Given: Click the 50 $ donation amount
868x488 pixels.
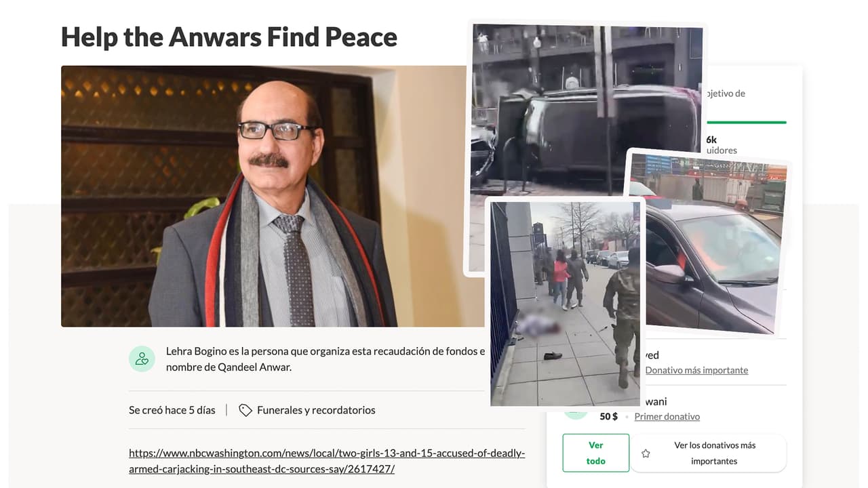Looking at the screenshot, I should [x=609, y=416].
